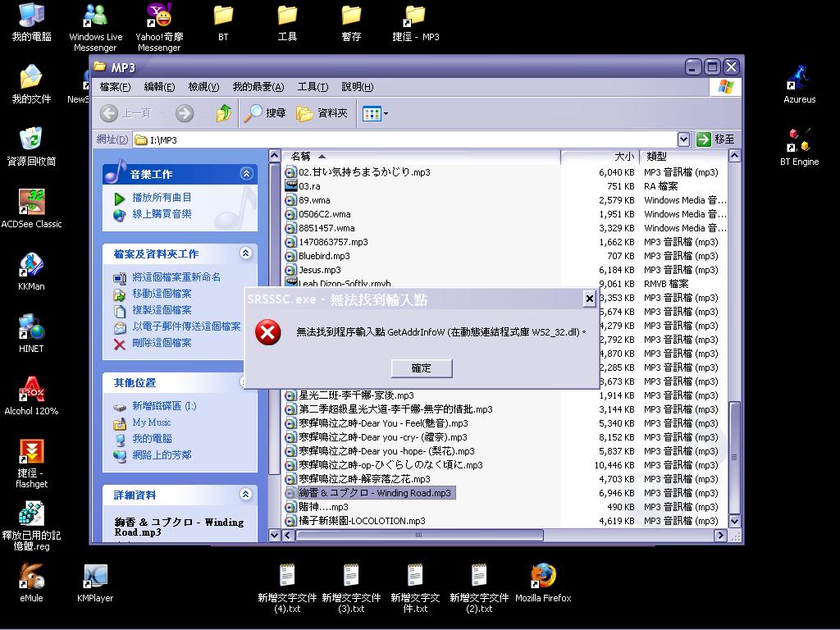Viewport: 840px width, 630px height.
Task: Open the 我的最愛(A) menu
Action: 258,87
